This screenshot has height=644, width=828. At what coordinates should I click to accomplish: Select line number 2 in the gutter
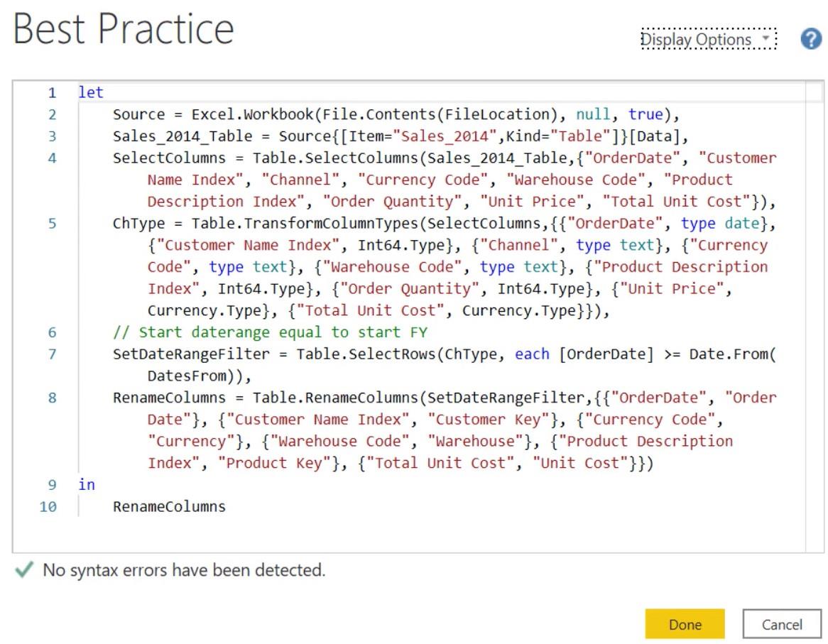(52, 114)
